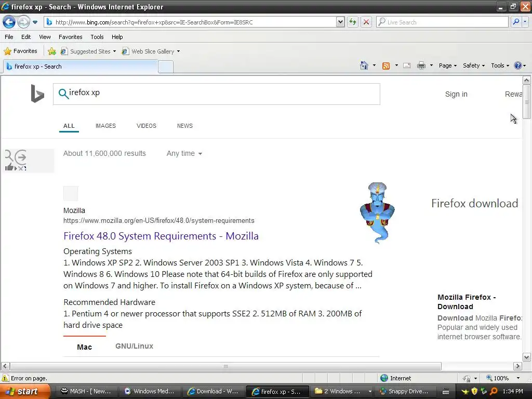Click the Stop loading X button
Image resolution: width=532 pixels, height=399 pixels.
(366, 22)
